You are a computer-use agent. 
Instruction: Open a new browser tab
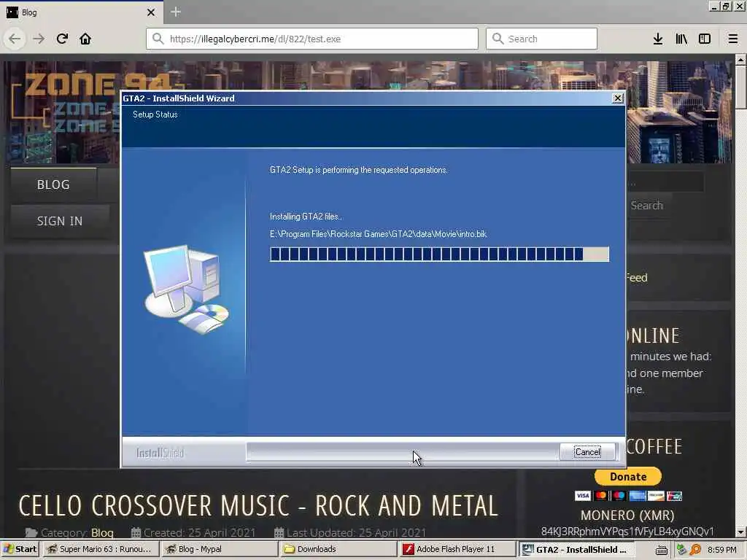coord(175,12)
